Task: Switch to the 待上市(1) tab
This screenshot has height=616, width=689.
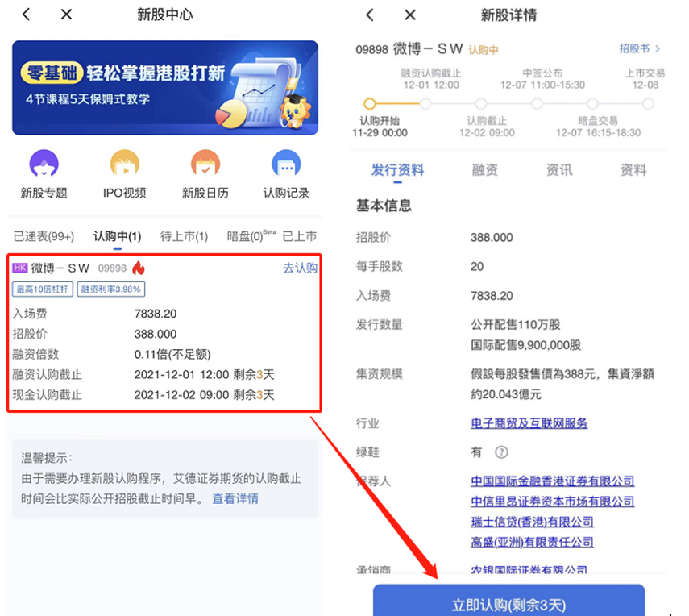Action: pyautogui.click(x=184, y=236)
